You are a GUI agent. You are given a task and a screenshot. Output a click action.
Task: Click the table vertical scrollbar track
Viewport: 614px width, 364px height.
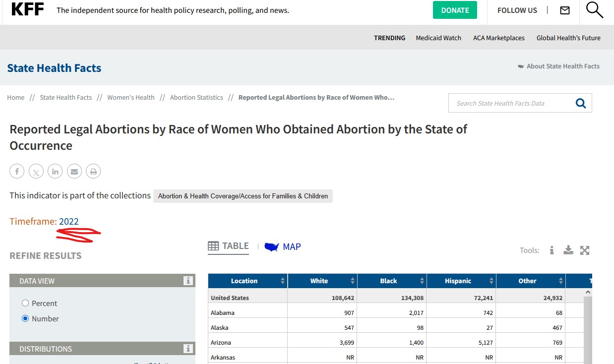pyautogui.click(x=588, y=330)
